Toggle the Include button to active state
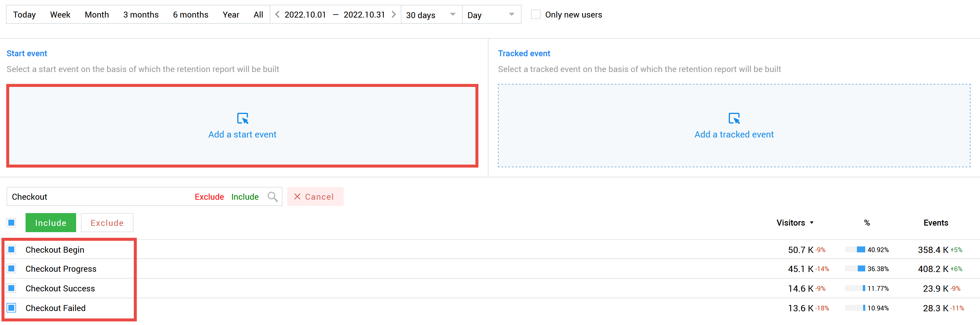 (x=51, y=222)
